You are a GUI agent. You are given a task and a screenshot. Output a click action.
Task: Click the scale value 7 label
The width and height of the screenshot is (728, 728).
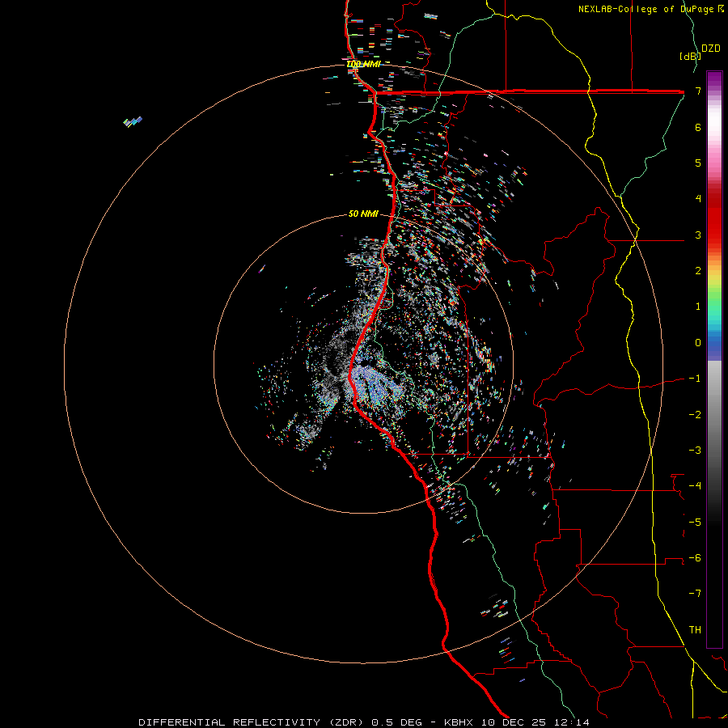(698, 91)
